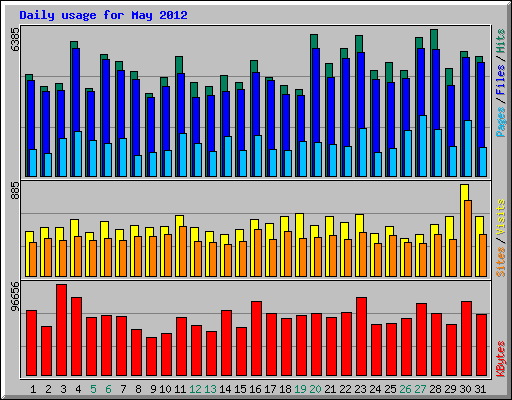Click day label 30 on the x-axis
This screenshot has width=512, height=400.
pos(465,389)
